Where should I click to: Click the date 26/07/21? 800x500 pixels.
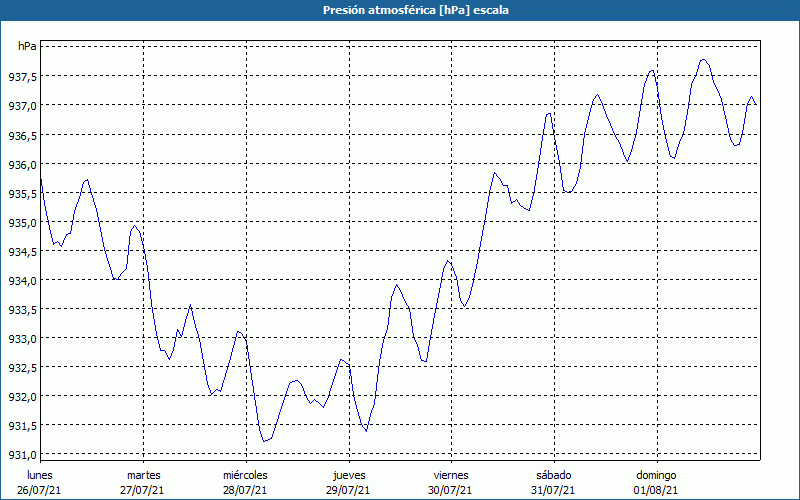click(x=39, y=490)
